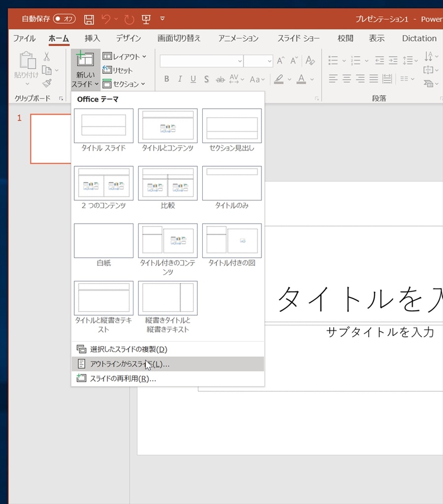Click the font name combo box

coord(202,61)
